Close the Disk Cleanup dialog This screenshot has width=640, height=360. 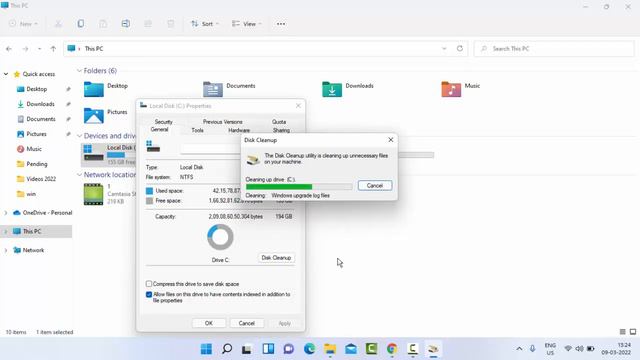[x=391, y=140]
